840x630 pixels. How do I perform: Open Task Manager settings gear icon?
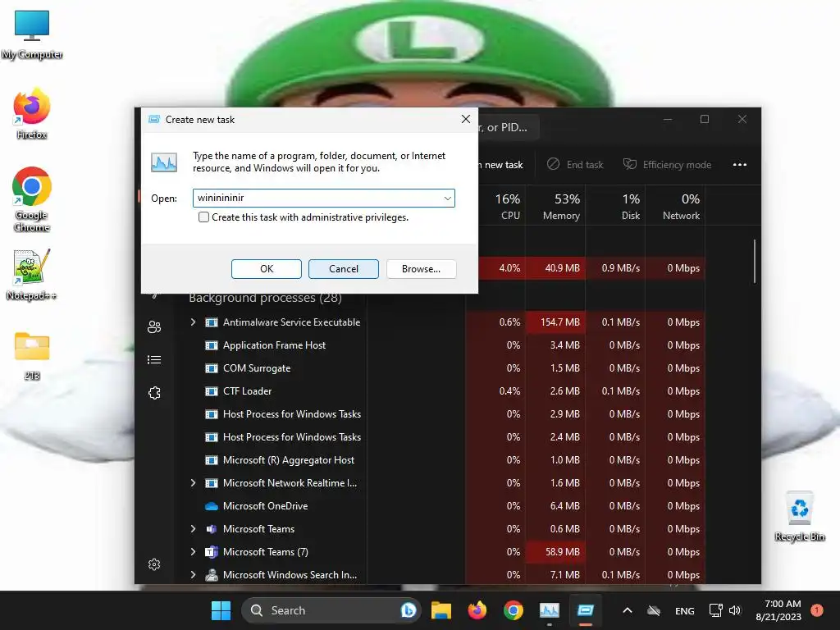(x=154, y=564)
